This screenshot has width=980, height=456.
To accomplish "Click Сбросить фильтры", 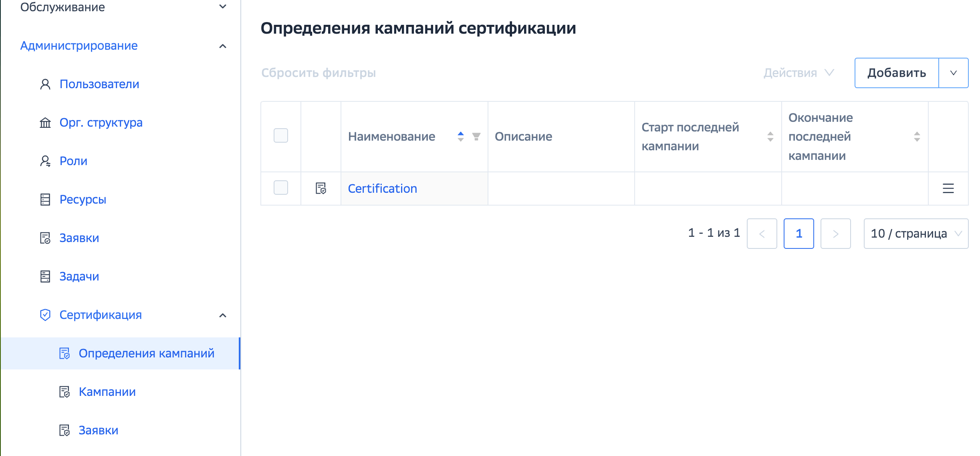I will click(319, 73).
